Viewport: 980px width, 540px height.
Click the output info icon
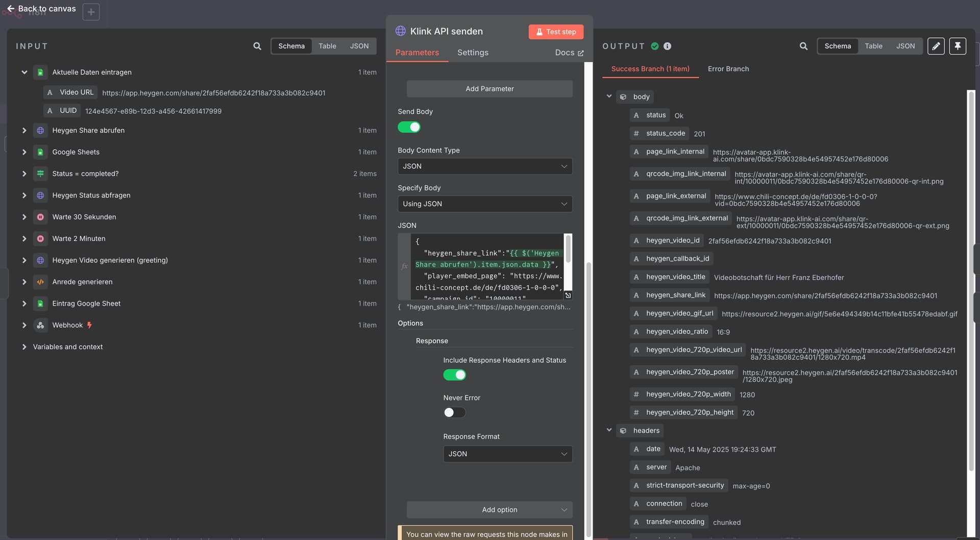667,46
